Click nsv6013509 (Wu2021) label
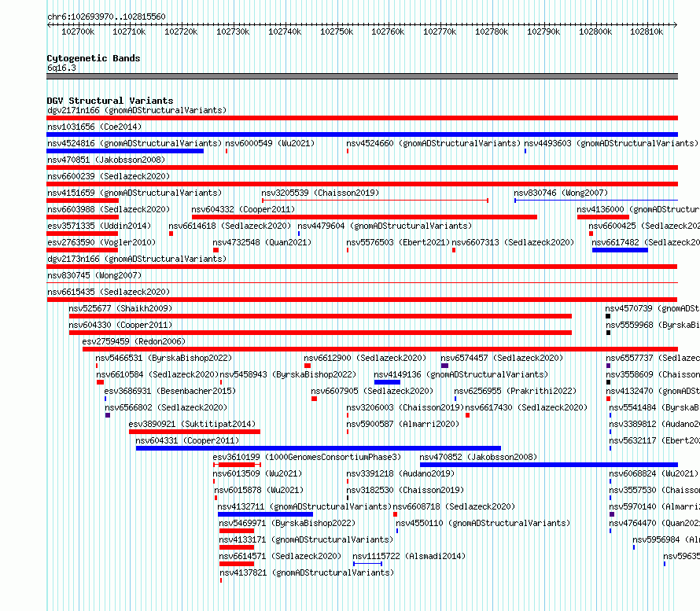 (x=257, y=473)
